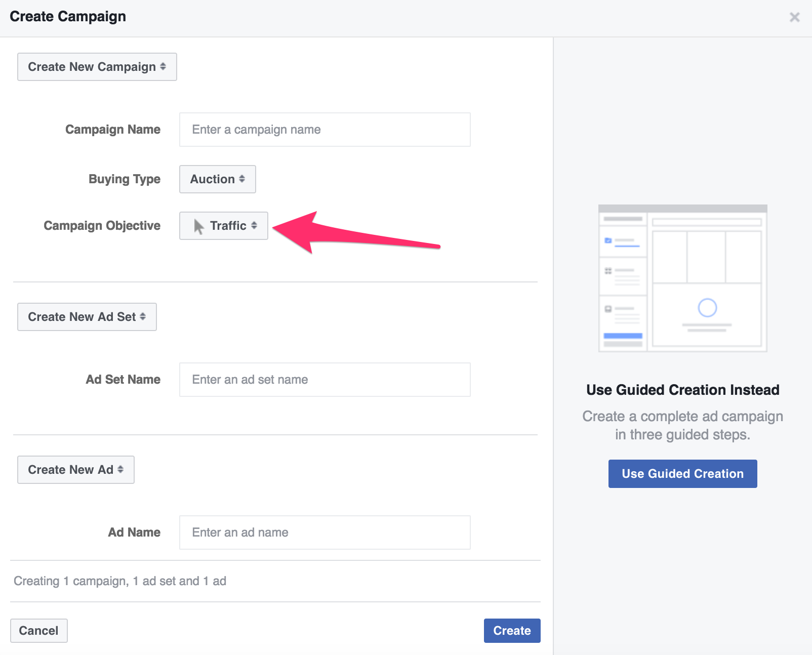Click the 'Ad Name' label

(x=134, y=533)
